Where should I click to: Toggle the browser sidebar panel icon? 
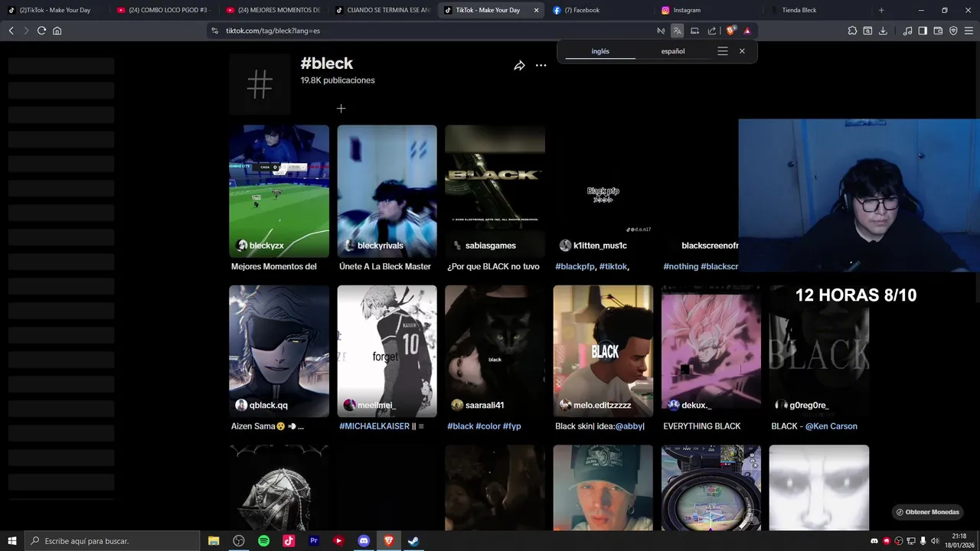[923, 31]
